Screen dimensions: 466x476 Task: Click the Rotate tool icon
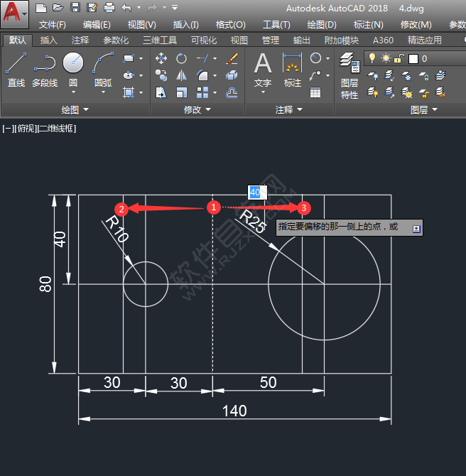[x=182, y=58]
